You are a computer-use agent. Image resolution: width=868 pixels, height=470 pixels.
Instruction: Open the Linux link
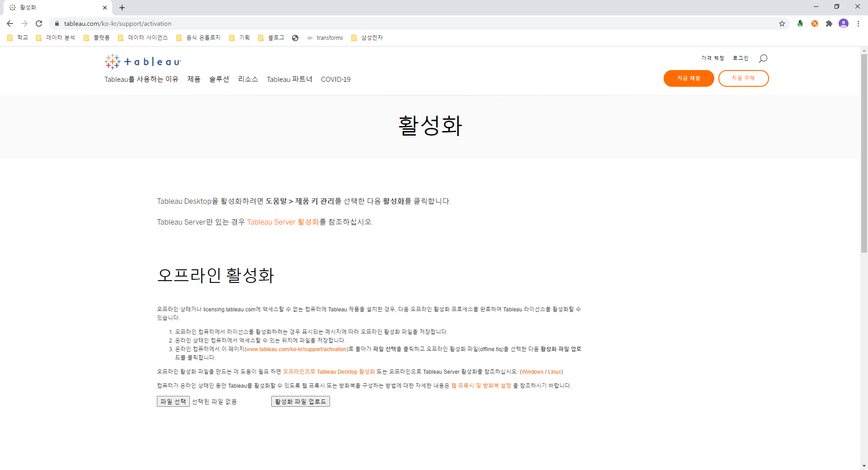555,371
